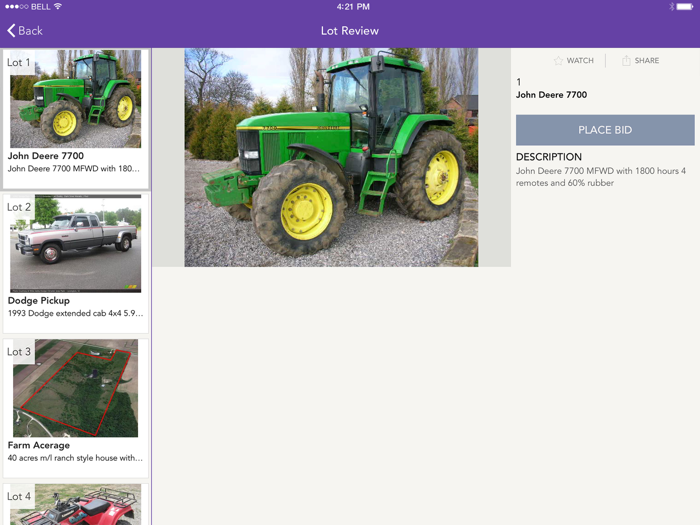The width and height of the screenshot is (700, 525).
Task: Tap the Back chevron icon
Action: coord(11,30)
